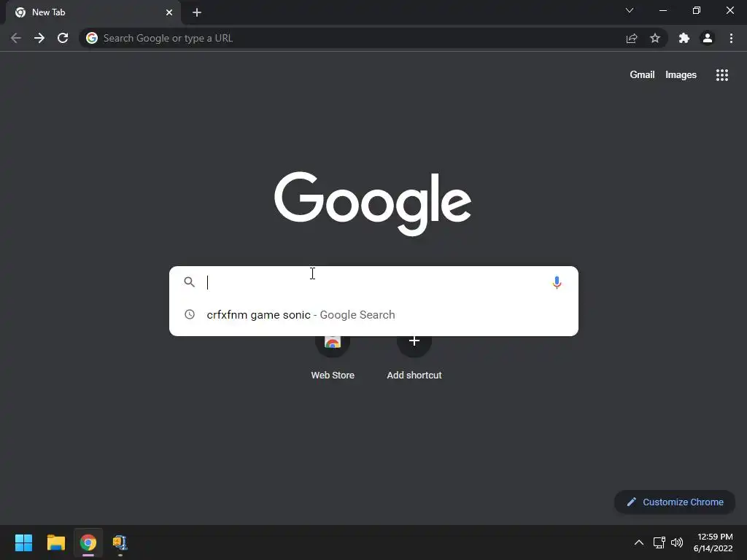Show hidden system tray icons

pos(639,542)
